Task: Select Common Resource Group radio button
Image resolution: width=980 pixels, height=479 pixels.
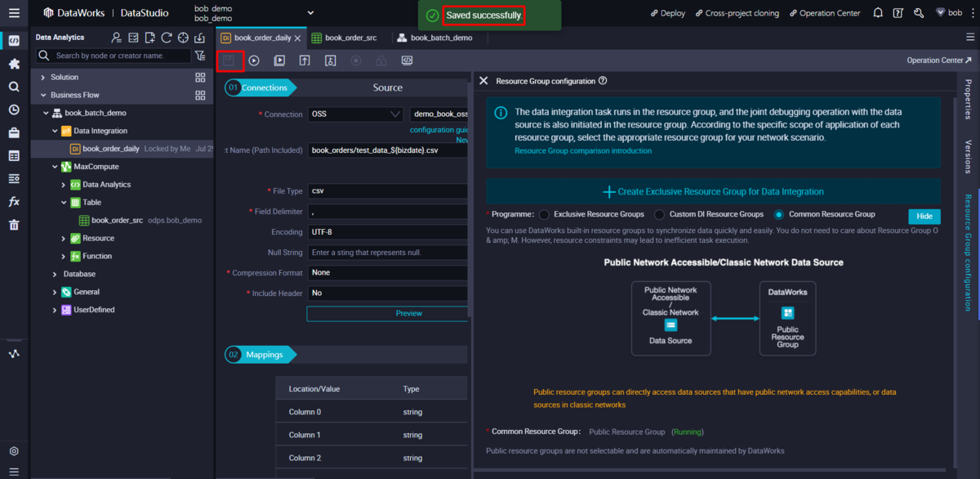Action: [x=779, y=214]
